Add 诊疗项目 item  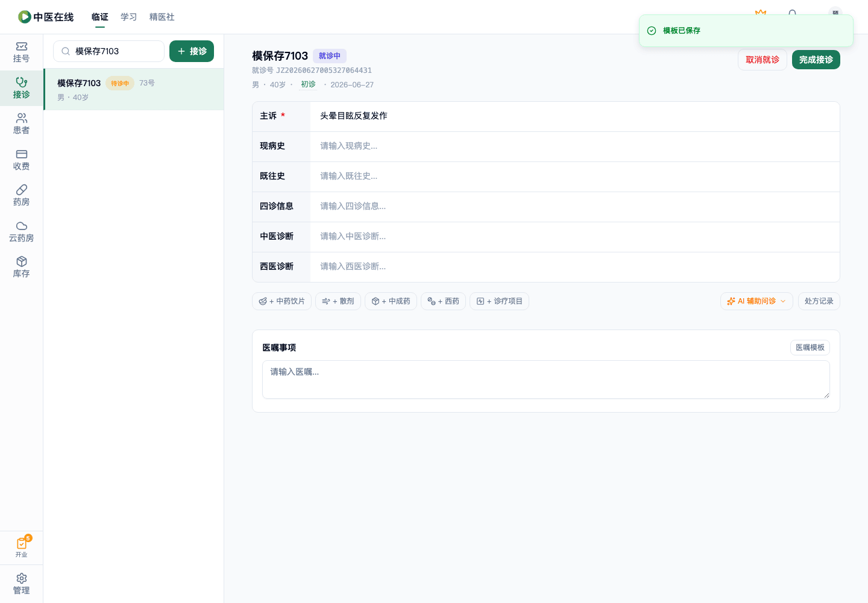click(499, 301)
